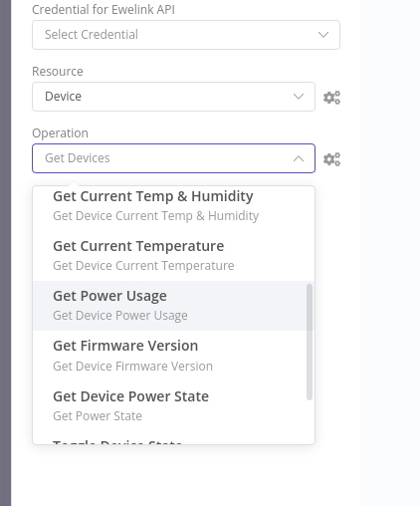Screen dimensions: 420x506
Task: Select Get Current Temp & Humidity option
Action: coord(173,206)
